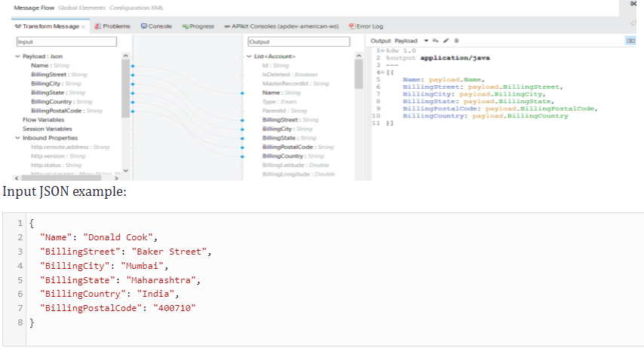
Task: Select Session Variables in input tree
Action: [48, 128]
